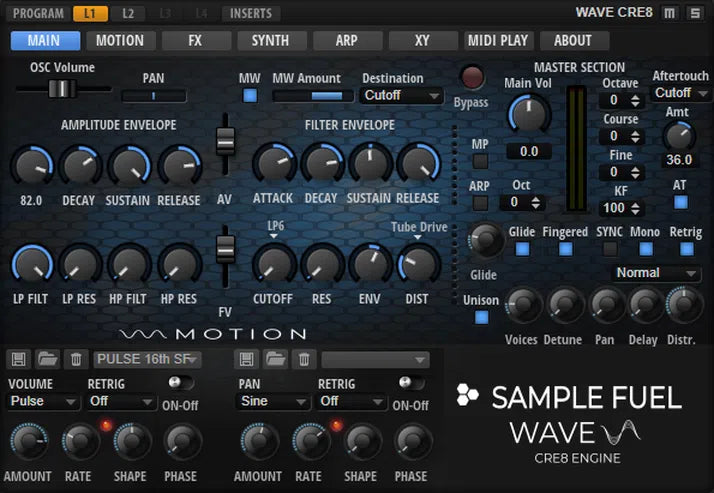Toggle the Fingered checkbox
This screenshot has width=714, height=493.
pyautogui.click(x=566, y=249)
